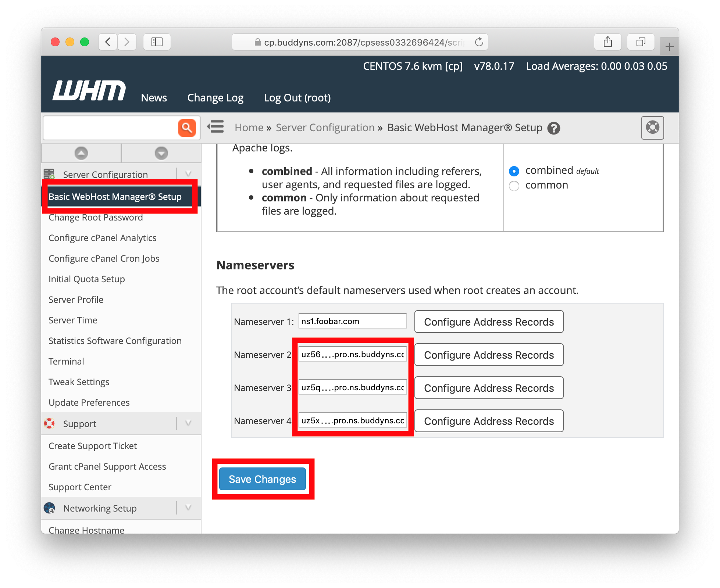
Task: Click the Home breadcrumb link
Action: [x=249, y=128]
